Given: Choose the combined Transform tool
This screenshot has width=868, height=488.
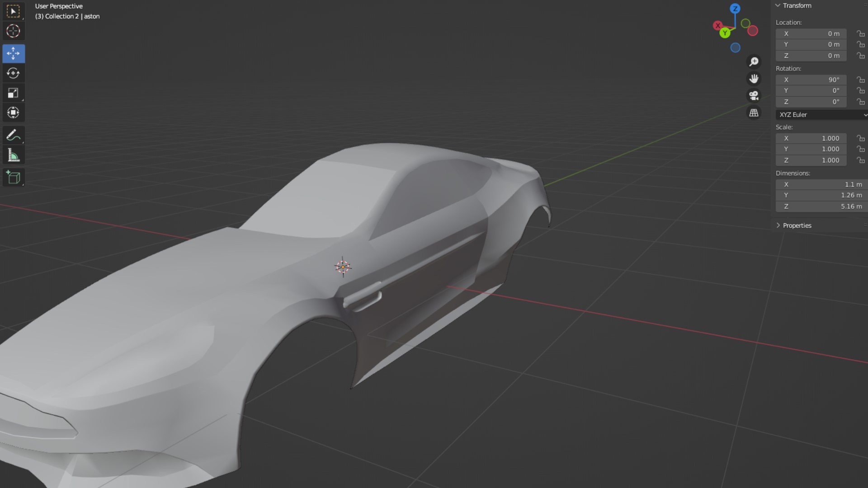Looking at the screenshot, I should coord(13,113).
